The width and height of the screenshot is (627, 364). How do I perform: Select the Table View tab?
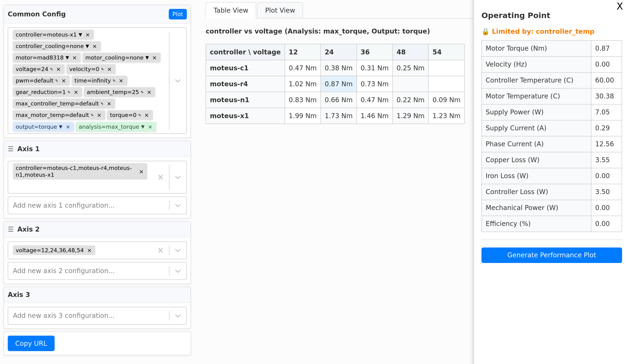tap(230, 11)
